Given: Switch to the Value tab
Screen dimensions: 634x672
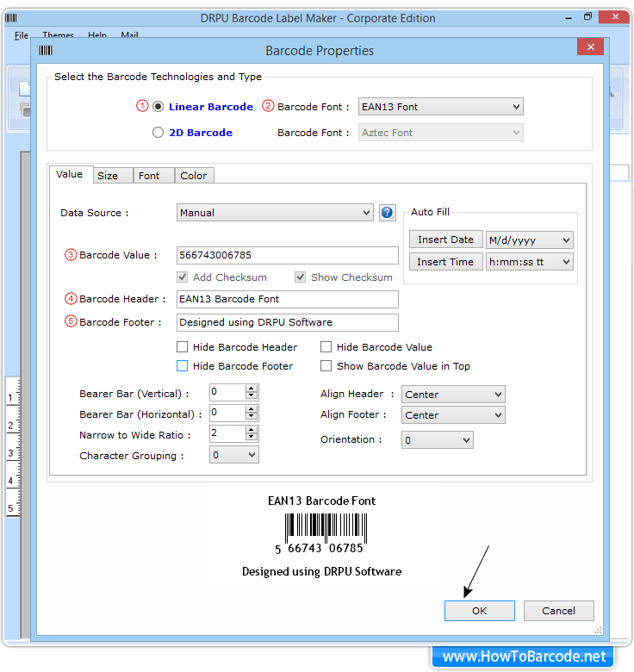Looking at the screenshot, I should point(70,174).
